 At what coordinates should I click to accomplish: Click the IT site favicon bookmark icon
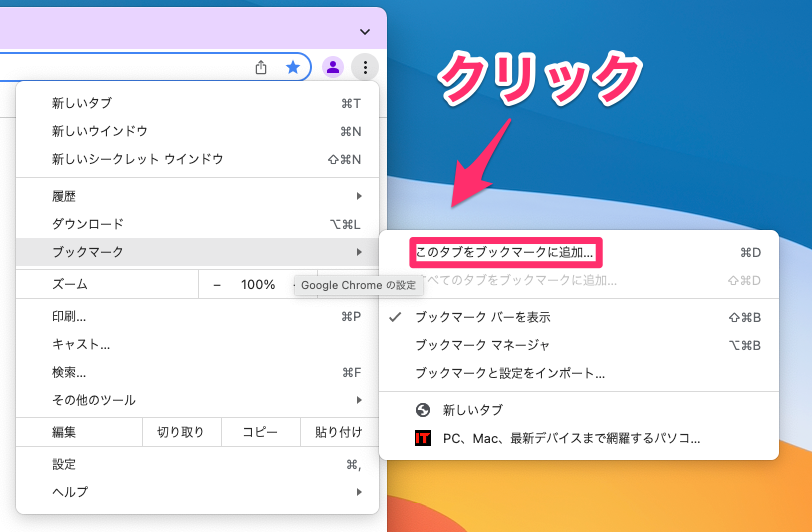point(423,438)
